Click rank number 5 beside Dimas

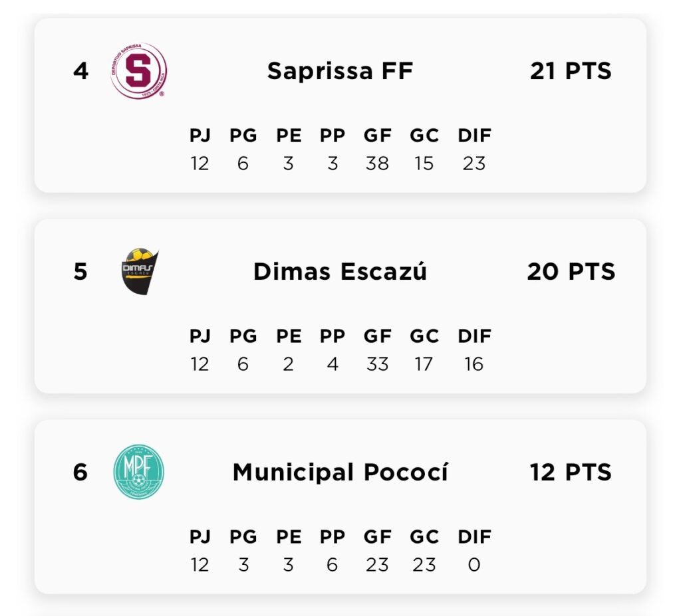[80, 272]
